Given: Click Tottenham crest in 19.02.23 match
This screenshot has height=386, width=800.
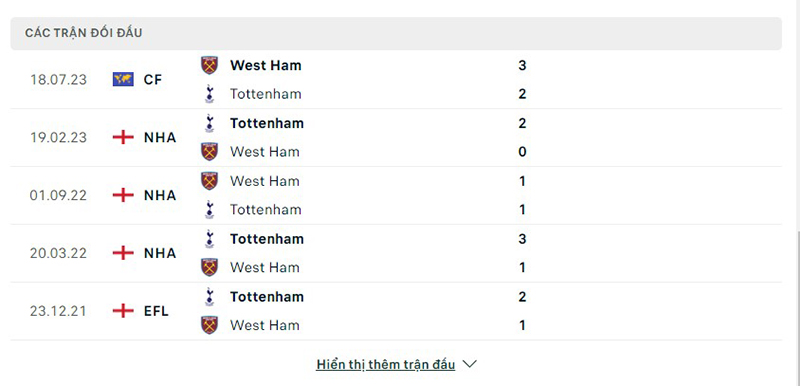Looking at the screenshot, I should coord(209,123).
